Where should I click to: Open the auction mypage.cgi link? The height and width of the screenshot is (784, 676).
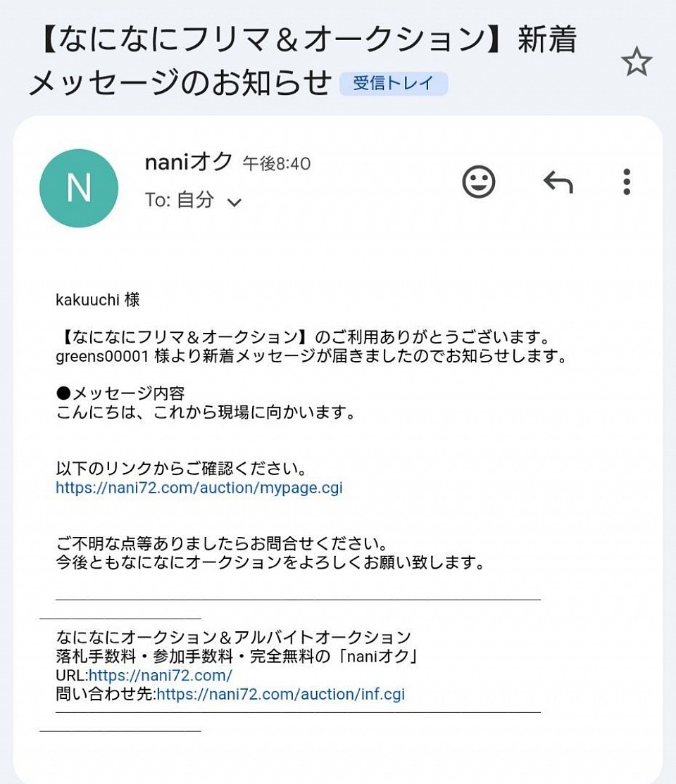(199, 488)
